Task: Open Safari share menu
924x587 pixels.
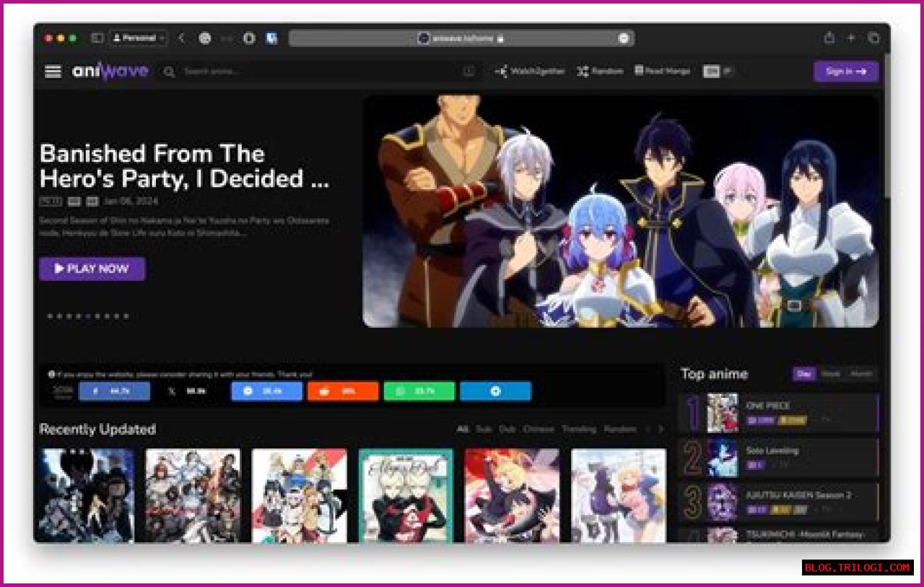Action: pyautogui.click(x=829, y=38)
